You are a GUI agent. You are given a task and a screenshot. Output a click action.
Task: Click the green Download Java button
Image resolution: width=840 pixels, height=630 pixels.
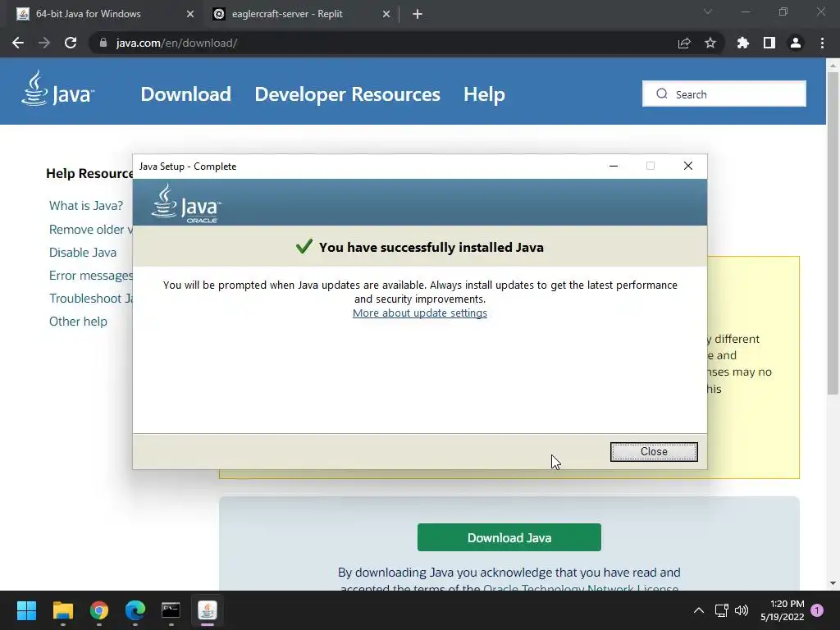pos(509,537)
